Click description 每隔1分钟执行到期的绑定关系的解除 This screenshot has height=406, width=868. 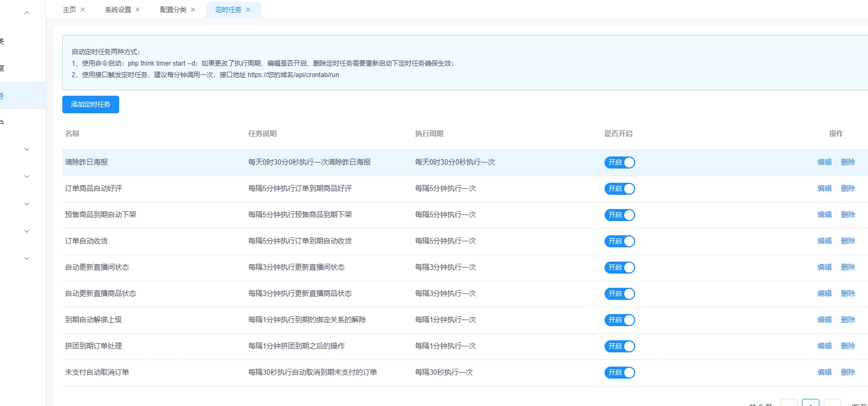tap(307, 320)
